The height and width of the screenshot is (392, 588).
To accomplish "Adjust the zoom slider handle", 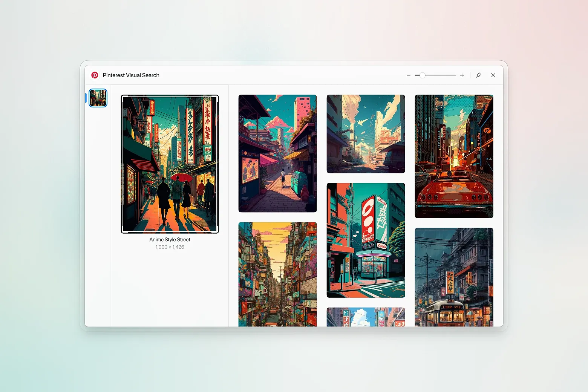I will pyautogui.click(x=422, y=75).
